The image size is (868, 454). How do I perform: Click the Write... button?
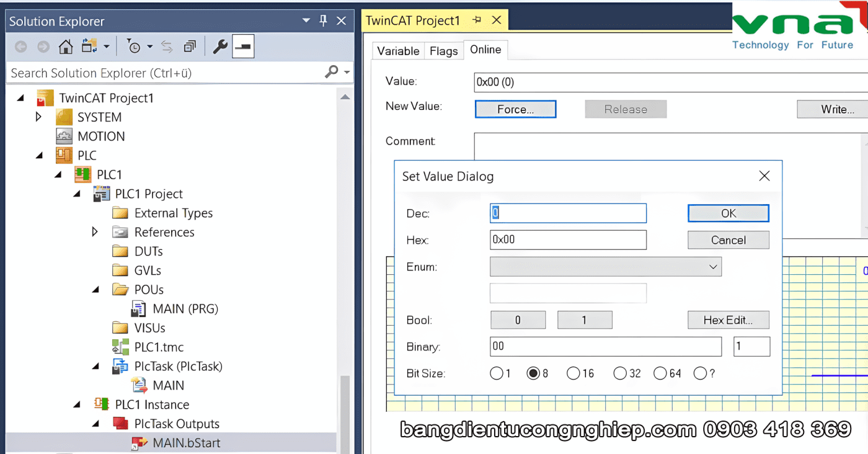833,109
